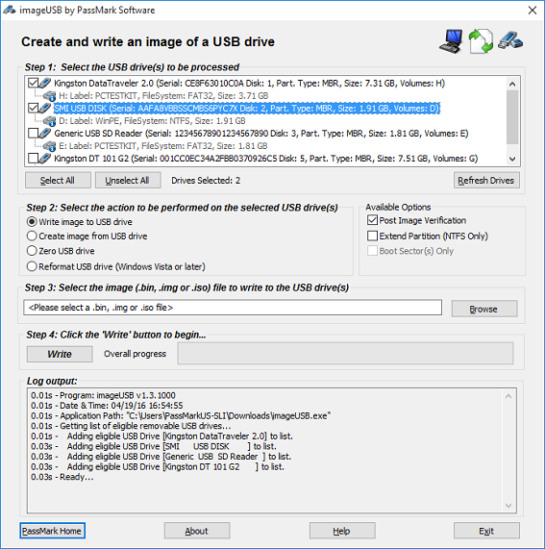Click the H: PCTESTKIT volume icon
Image resolution: width=545 pixels, height=549 pixels.
(50, 96)
